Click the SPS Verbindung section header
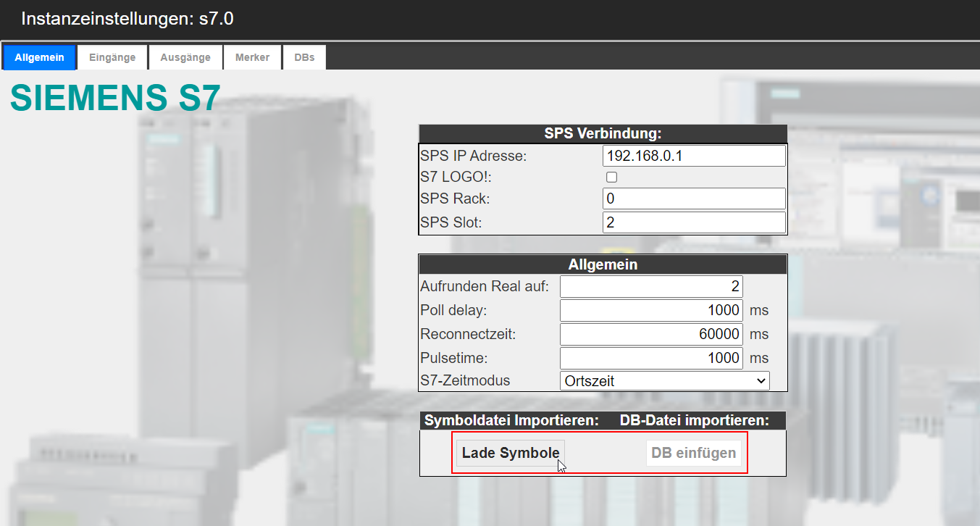Viewport: 980px width, 526px height. click(x=603, y=134)
